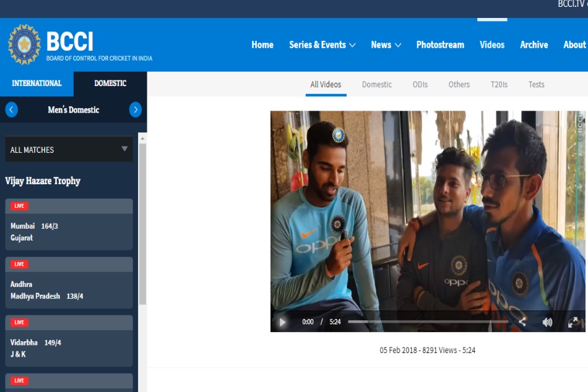The width and height of the screenshot is (588, 392).
Task: Click the BCCI.TV label at top right
Action: (x=570, y=3)
